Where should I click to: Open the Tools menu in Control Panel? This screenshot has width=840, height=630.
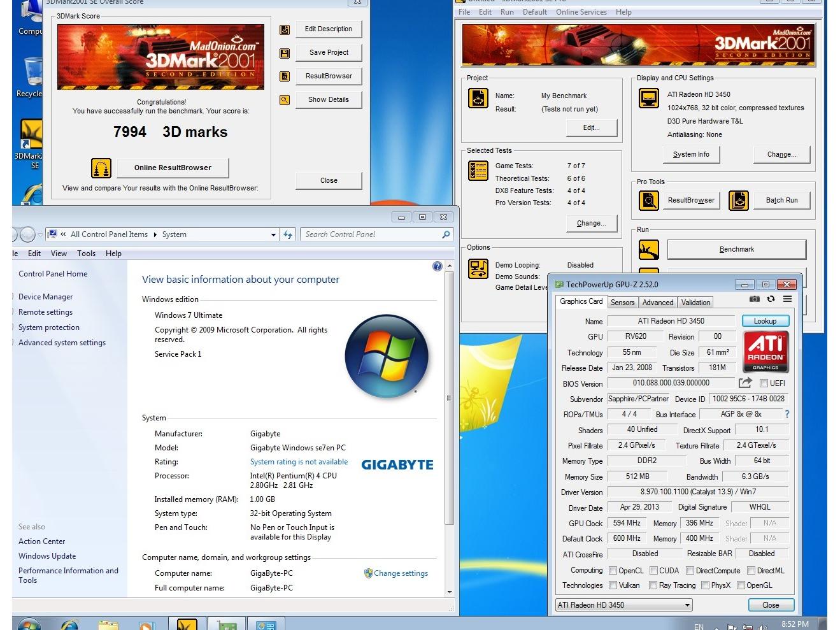pyautogui.click(x=86, y=254)
